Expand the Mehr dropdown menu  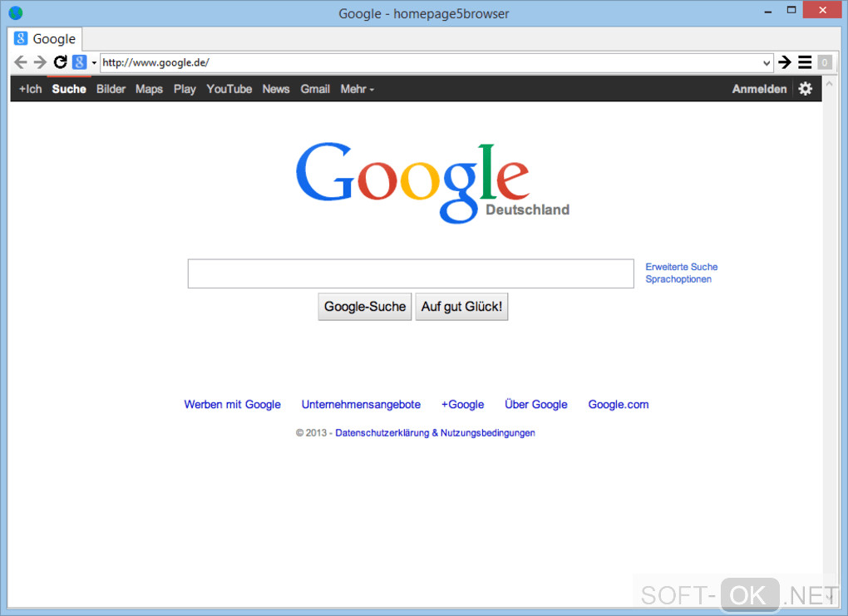click(357, 89)
